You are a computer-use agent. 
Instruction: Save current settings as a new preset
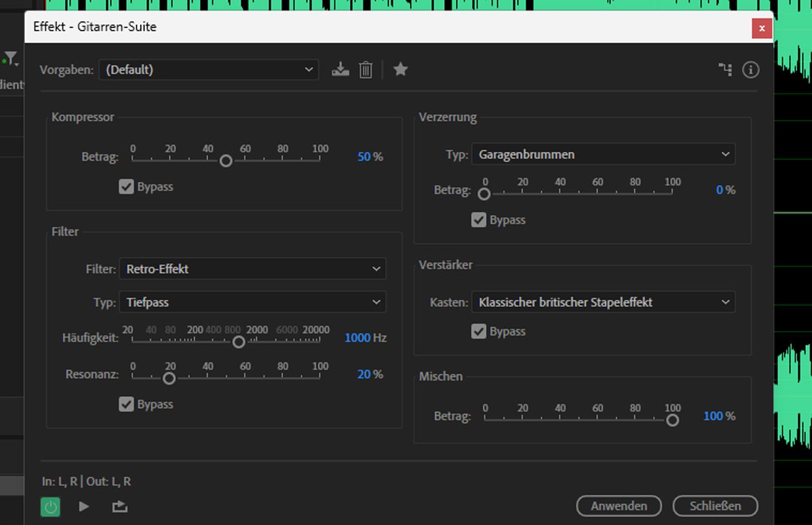(x=340, y=69)
